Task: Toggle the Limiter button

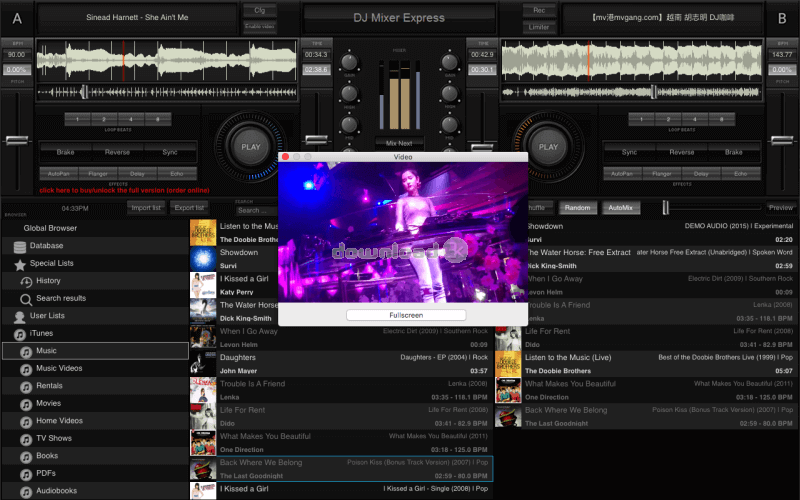Action: click(539, 27)
